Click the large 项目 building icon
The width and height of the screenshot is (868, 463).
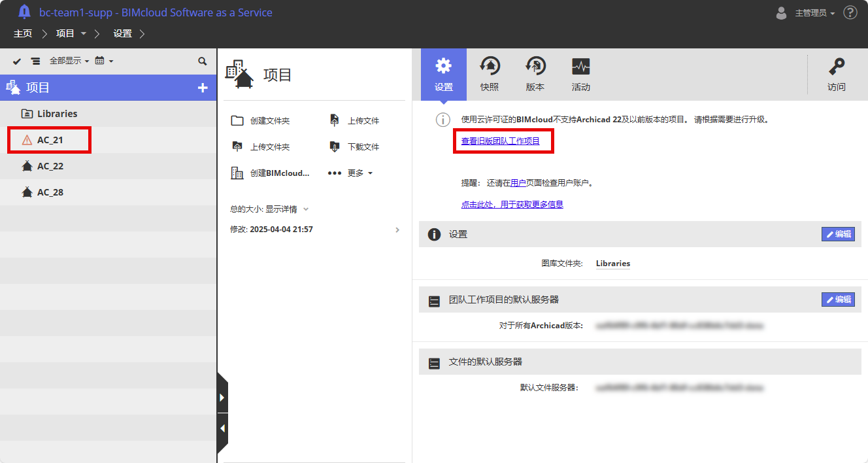[239, 75]
